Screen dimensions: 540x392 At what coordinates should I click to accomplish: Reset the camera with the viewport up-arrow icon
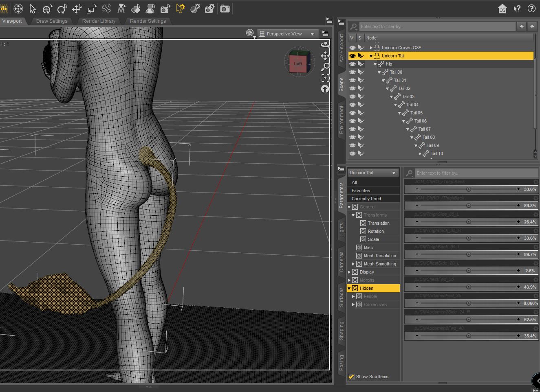[325, 89]
